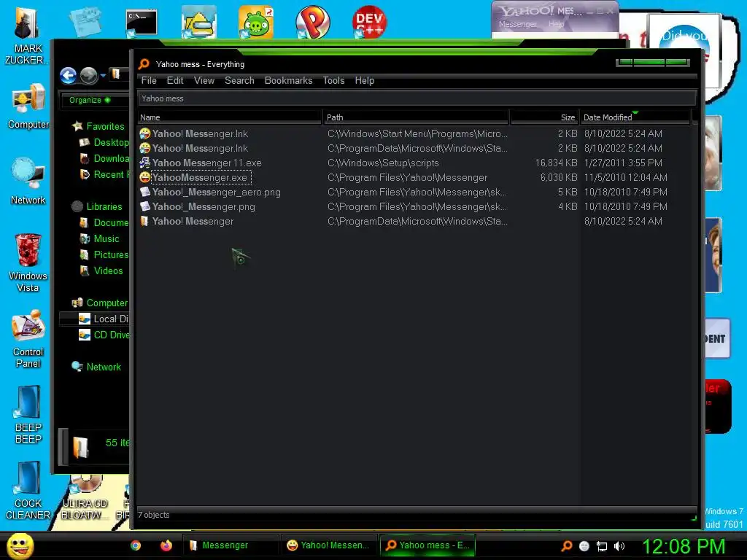Select Yahoo Messenger 11.exe result

point(206,163)
